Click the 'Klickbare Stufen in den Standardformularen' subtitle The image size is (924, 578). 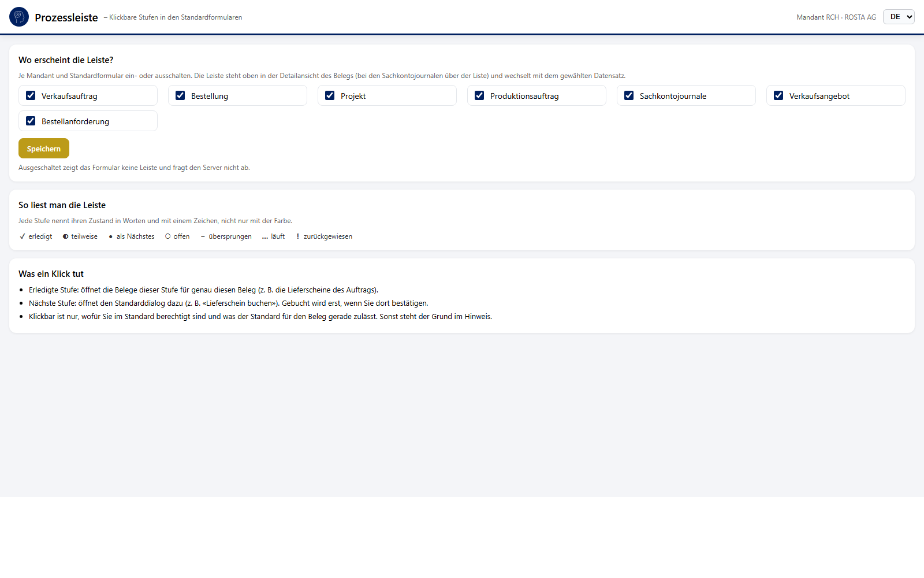[173, 17]
